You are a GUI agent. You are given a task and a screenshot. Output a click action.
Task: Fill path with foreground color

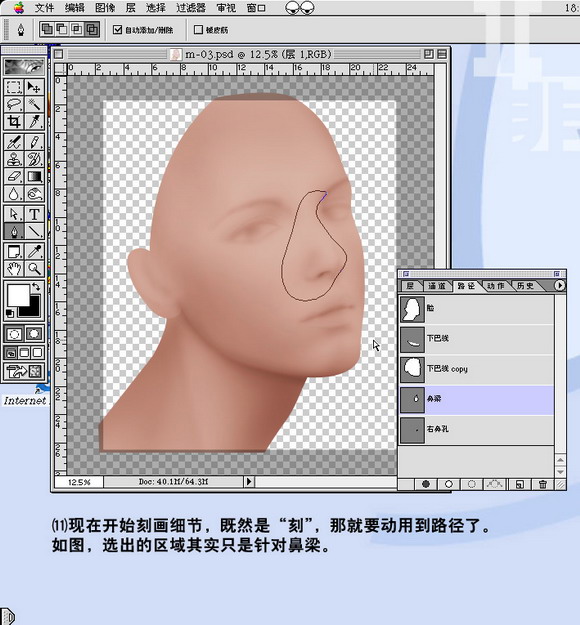tap(426, 484)
